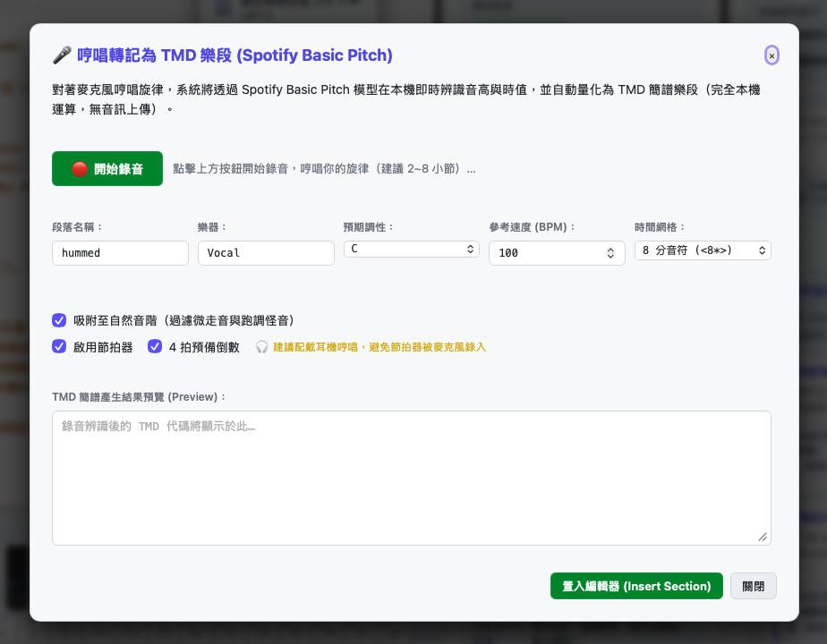827x644 pixels.
Task: Toggle the 4 拍預備倒數 count-in checkbox
Action: click(x=155, y=347)
